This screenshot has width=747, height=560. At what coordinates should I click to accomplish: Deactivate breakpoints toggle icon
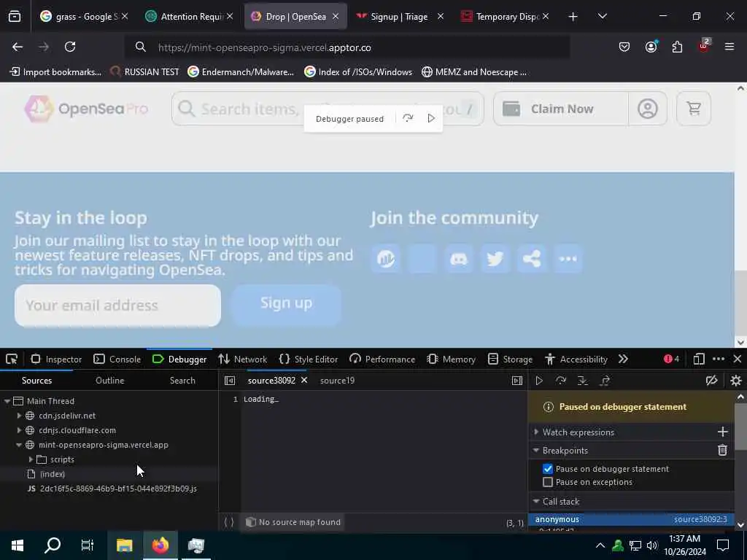[x=711, y=381]
